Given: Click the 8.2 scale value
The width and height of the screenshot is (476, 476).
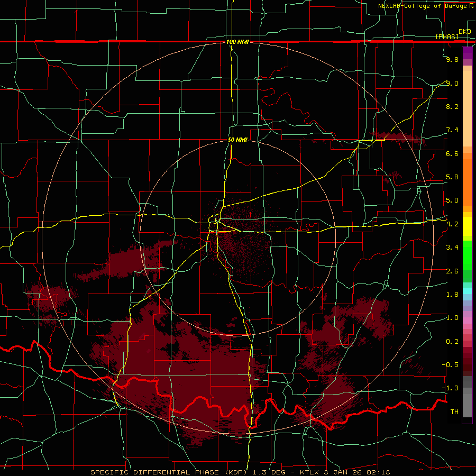Looking at the screenshot, I should tap(452, 106).
